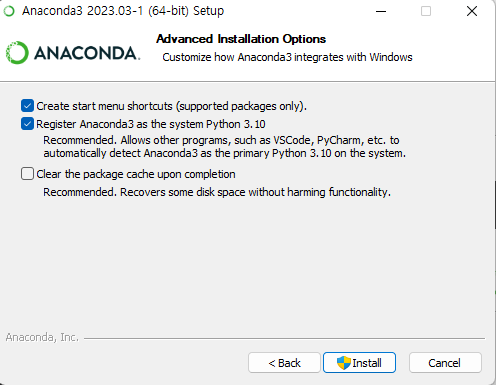Click the 'Anaconda, Inc.' branding text
This screenshot has width=496, height=385.
click(x=42, y=337)
